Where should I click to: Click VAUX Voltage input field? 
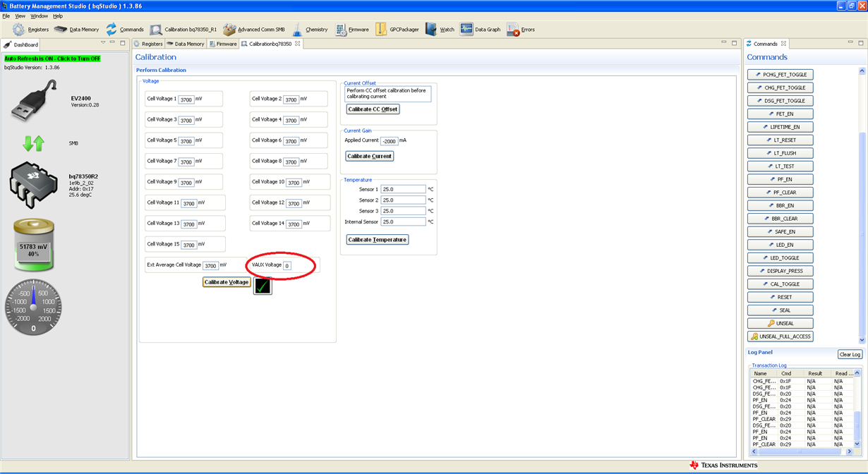point(287,266)
